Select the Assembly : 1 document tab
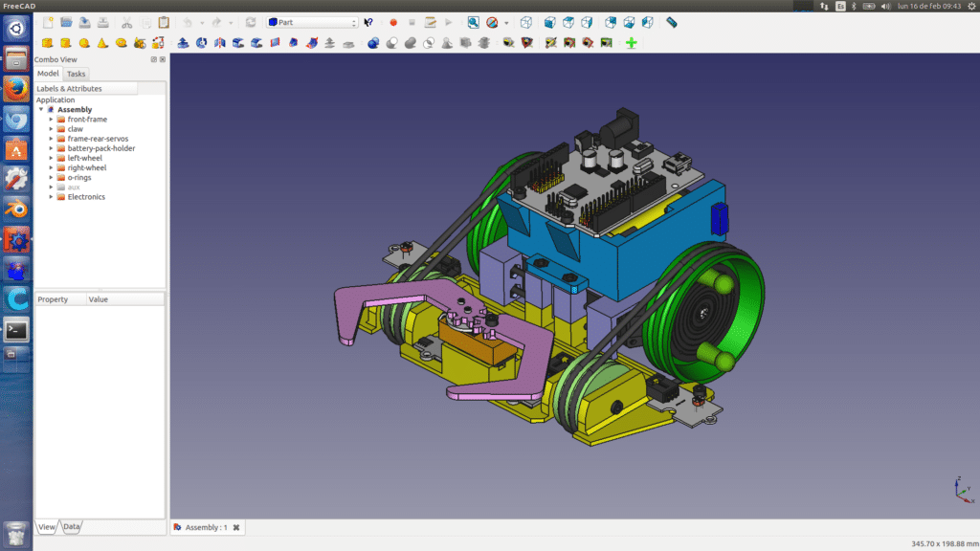 (208, 527)
